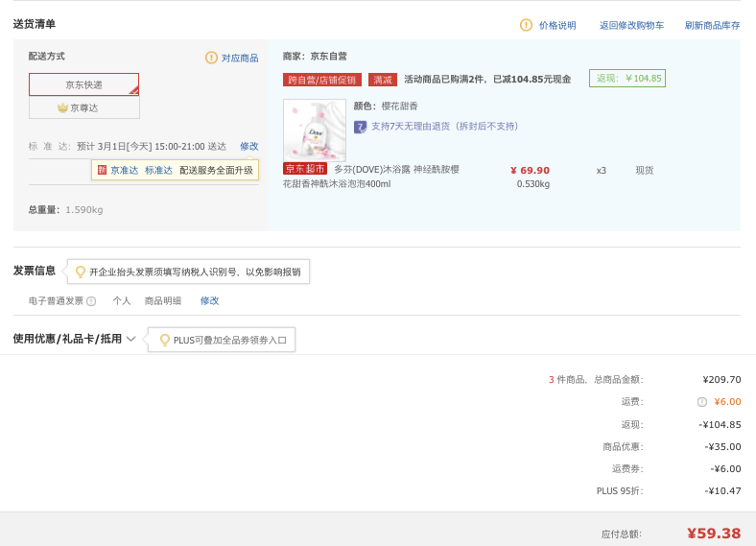Open the 价格说明 link

coord(557,25)
